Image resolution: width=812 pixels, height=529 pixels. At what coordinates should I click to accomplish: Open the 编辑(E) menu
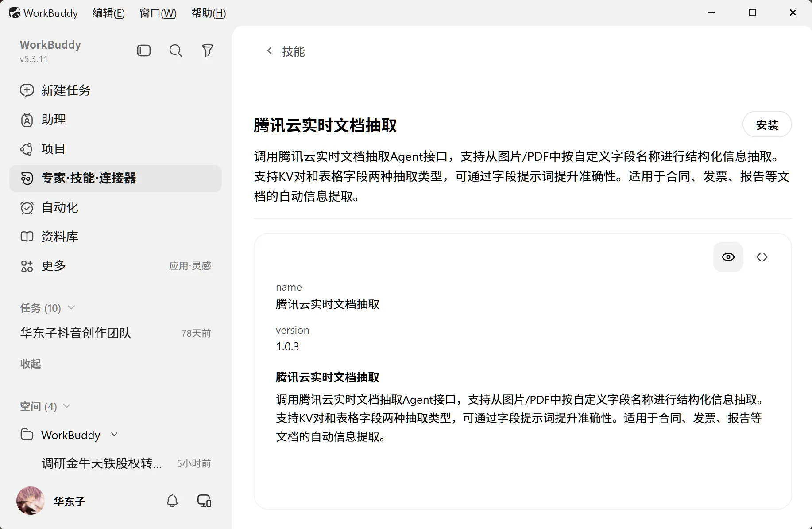(x=108, y=13)
